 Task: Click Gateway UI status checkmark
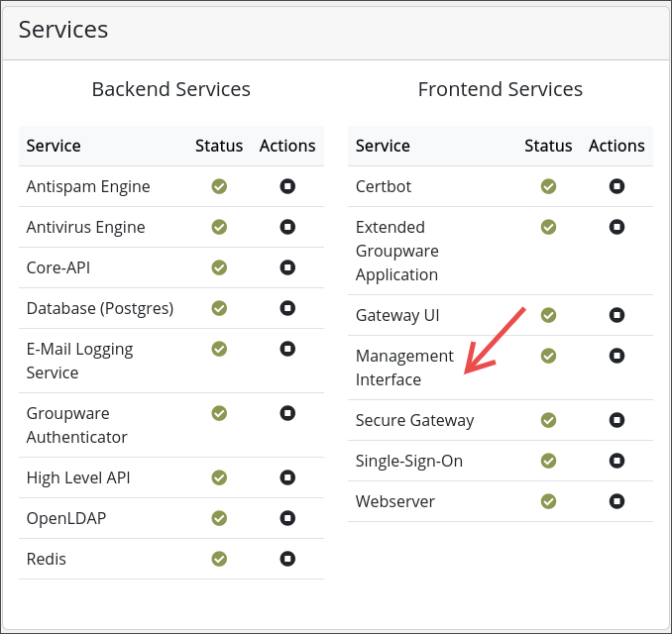pos(548,315)
